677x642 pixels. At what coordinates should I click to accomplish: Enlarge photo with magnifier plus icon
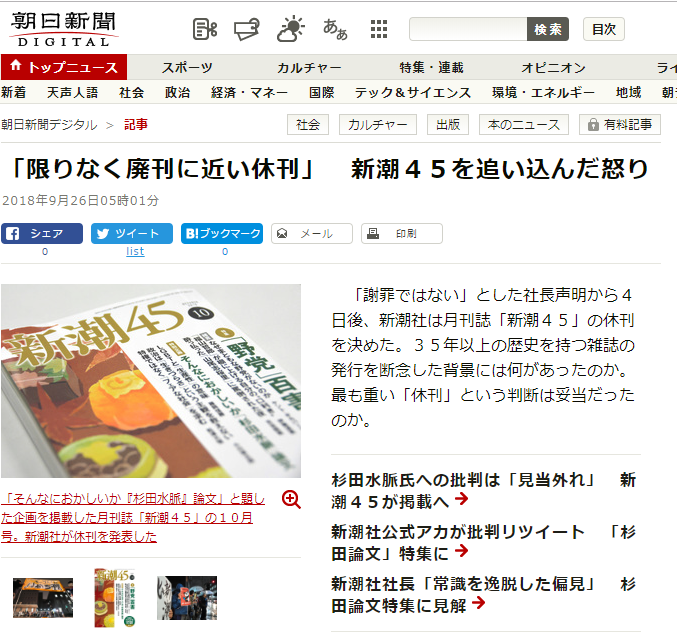291,500
